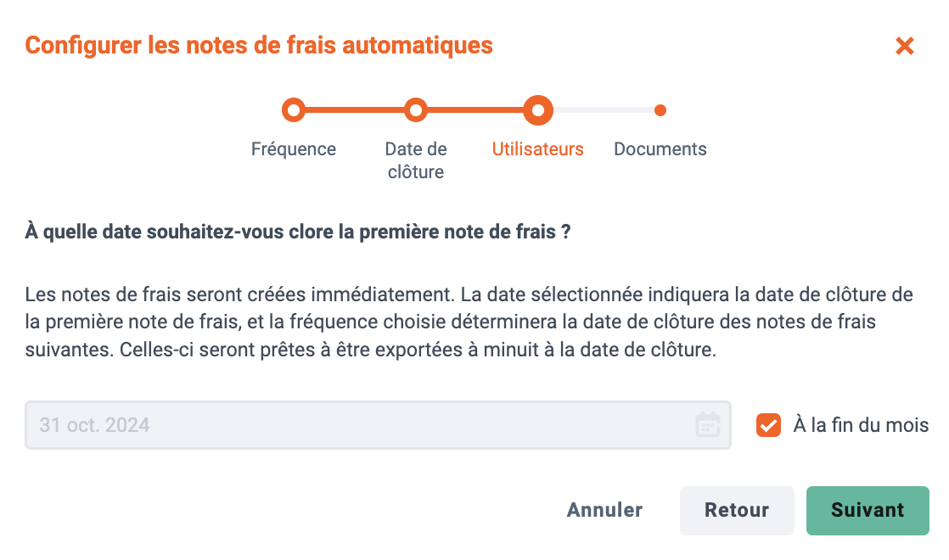Image resolution: width=949 pixels, height=560 pixels.
Task: Click the Documents step dot
Action: pyautogui.click(x=660, y=110)
